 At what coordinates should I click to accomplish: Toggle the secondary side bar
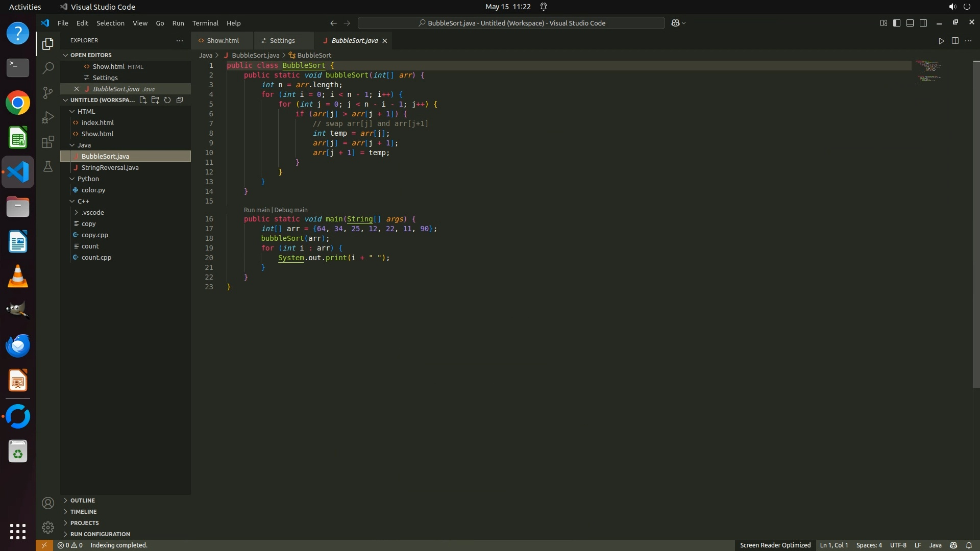pos(923,23)
